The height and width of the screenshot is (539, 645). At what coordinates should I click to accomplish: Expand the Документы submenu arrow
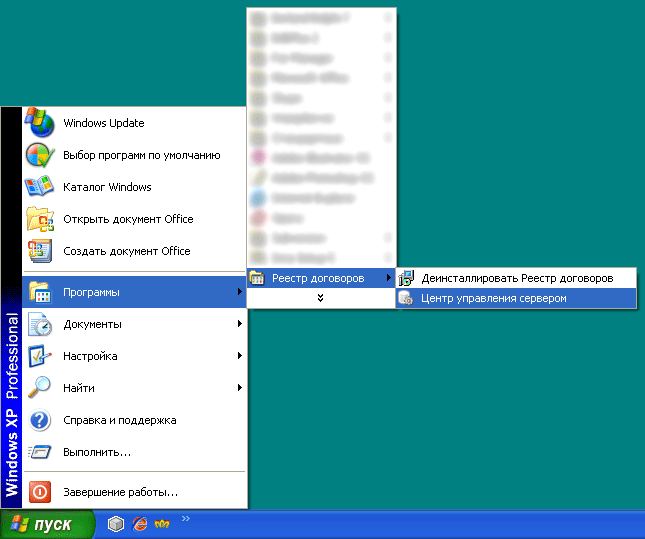click(x=239, y=324)
